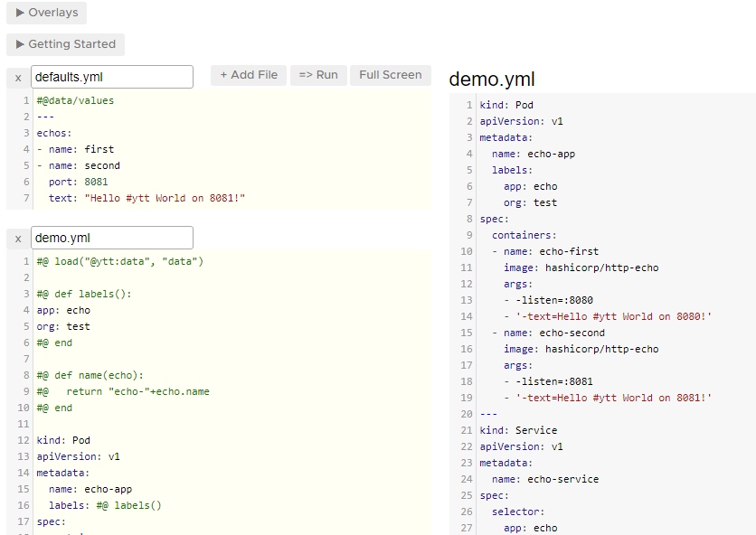Click the 'echos:' line in defaults.yml
756x535 pixels.
[54, 133]
